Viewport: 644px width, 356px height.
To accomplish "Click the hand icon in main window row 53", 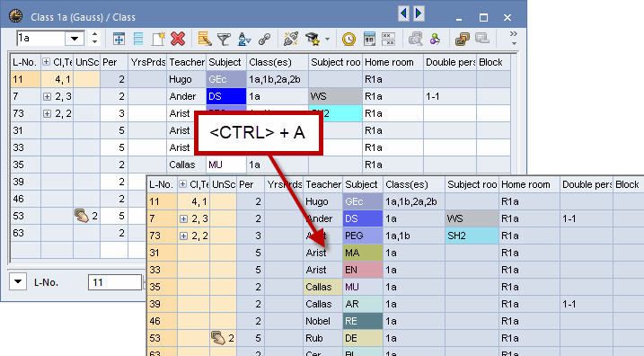I will [x=82, y=216].
